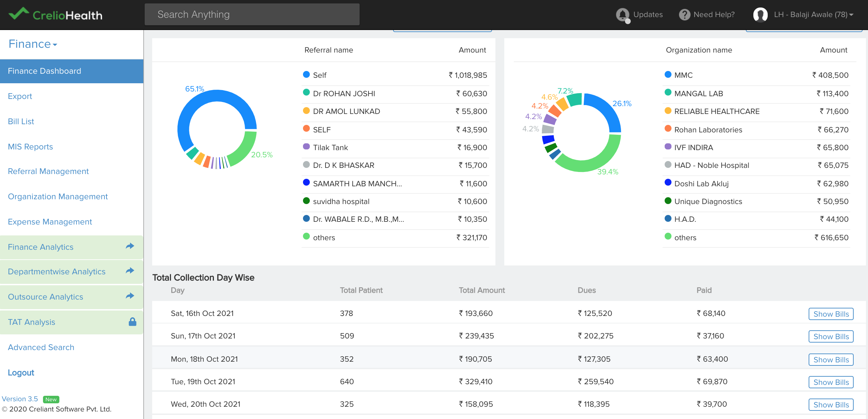Viewport: 868px width, 419px height.
Task: Click the Outsource Analytics arrow icon
Action: click(x=130, y=296)
